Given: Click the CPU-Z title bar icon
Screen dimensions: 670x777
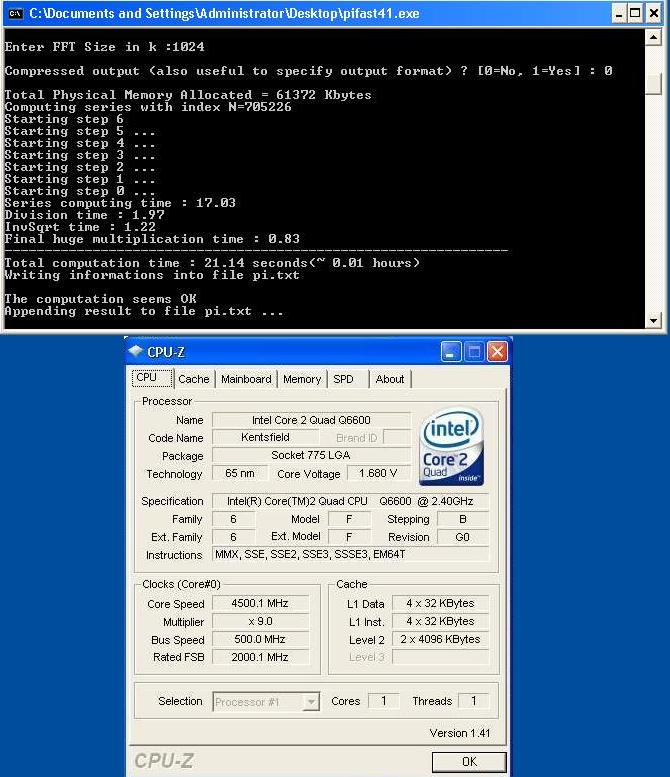Looking at the screenshot, I should (x=136, y=351).
